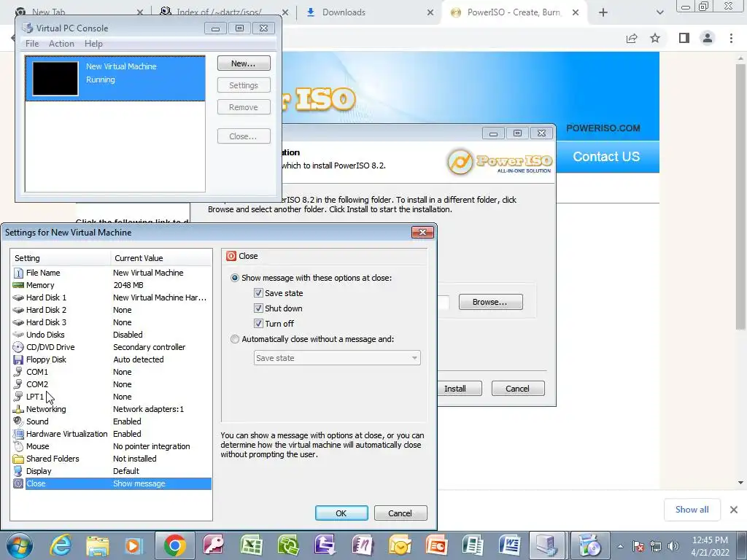This screenshot has height=560, width=747.
Task: Launch Microsoft Excel from taskbar
Action: click(251, 545)
